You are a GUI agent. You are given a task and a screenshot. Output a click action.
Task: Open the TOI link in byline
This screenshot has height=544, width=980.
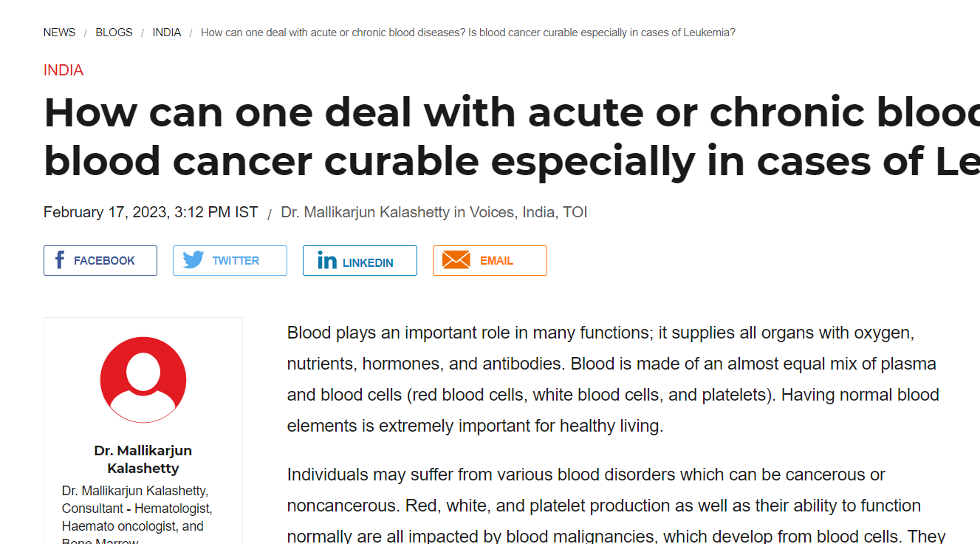pos(575,213)
